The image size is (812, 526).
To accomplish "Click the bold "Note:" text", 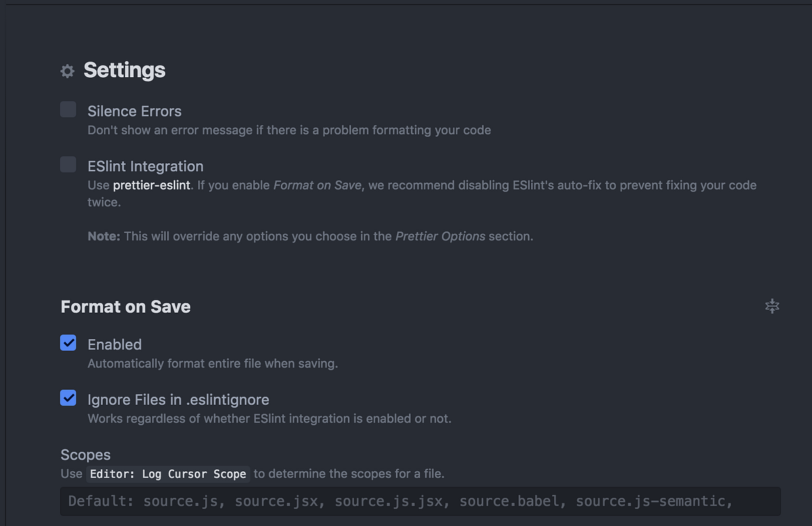I will pyautogui.click(x=104, y=236).
